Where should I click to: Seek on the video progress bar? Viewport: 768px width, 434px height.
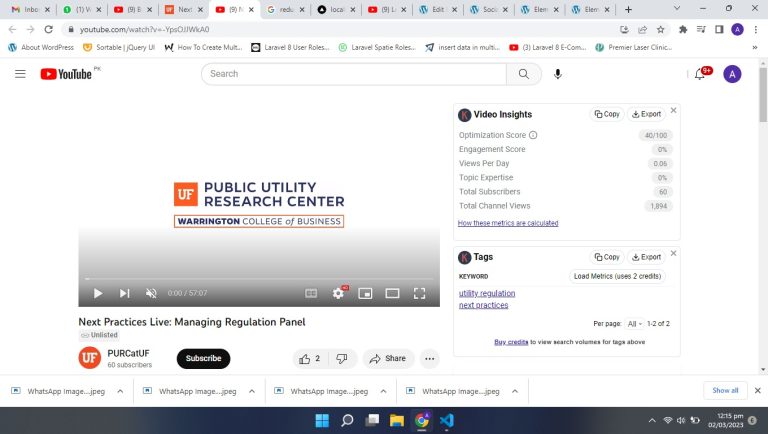coord(259,279)
